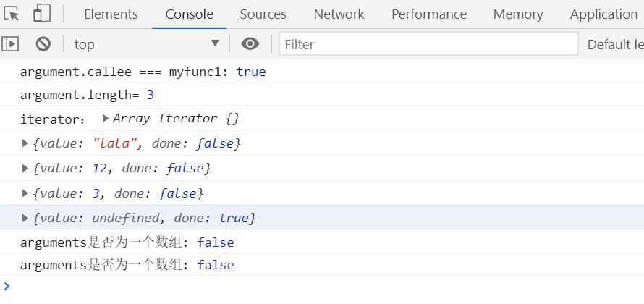Image resolution: width=644 pixels, height=304 pixels.
Task: Expand the Array Iterator object
Action: [x=106, y=118]
